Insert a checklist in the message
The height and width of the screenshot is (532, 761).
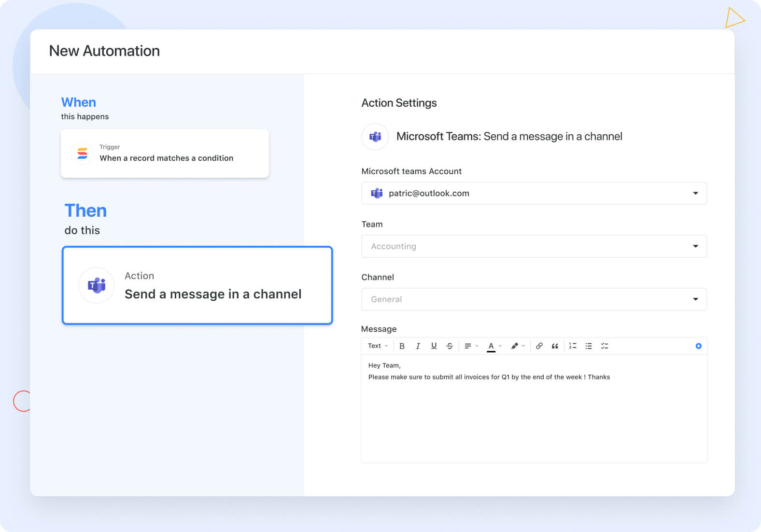click(x=605, y=346)
